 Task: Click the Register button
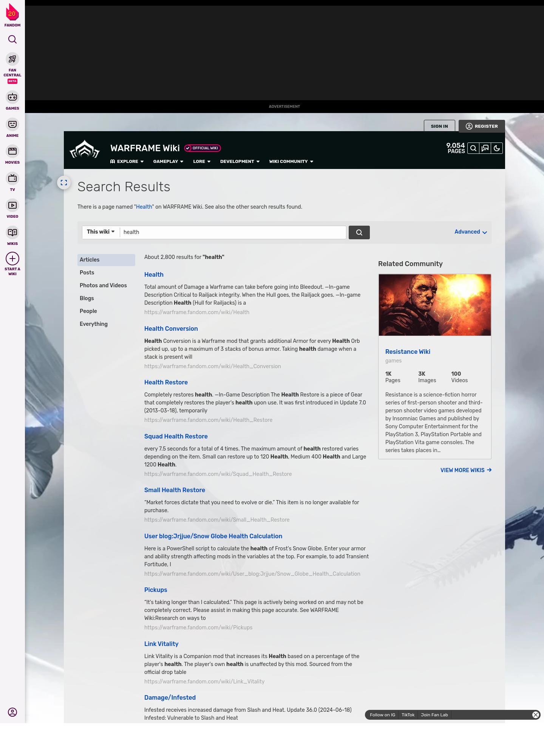pos(482,126)
